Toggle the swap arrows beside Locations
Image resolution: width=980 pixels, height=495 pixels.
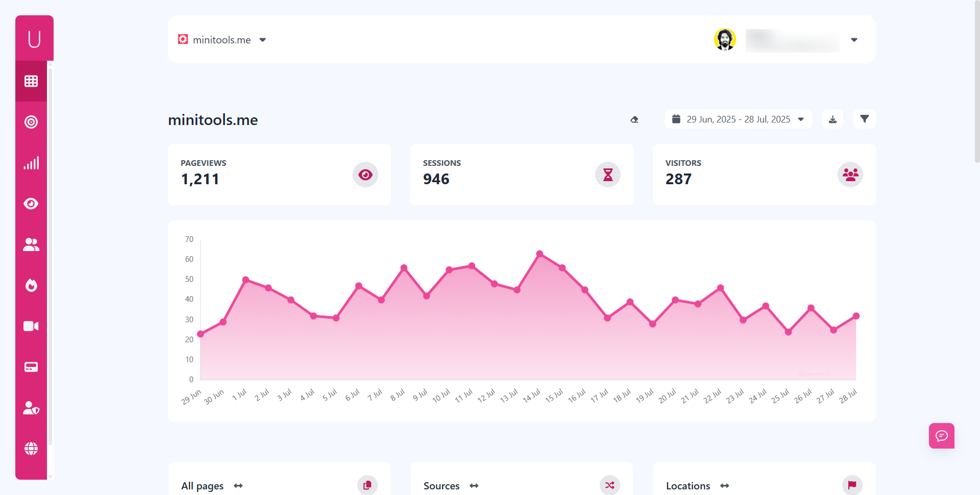(x=724, y=486)
